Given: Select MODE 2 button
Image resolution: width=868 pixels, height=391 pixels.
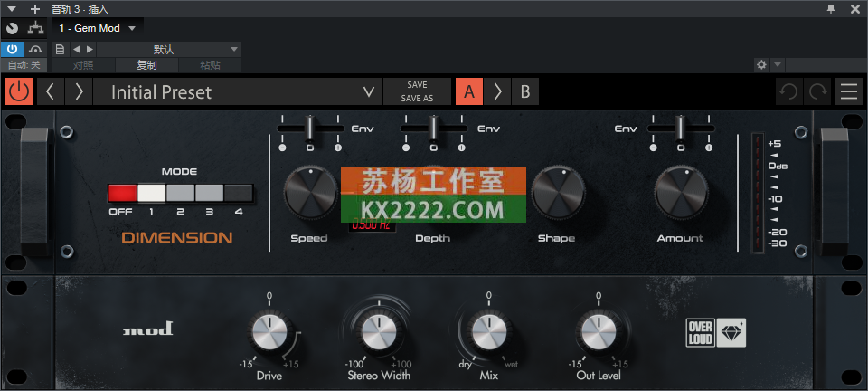Looking at the screenshot, I should (x=181, y=193).
